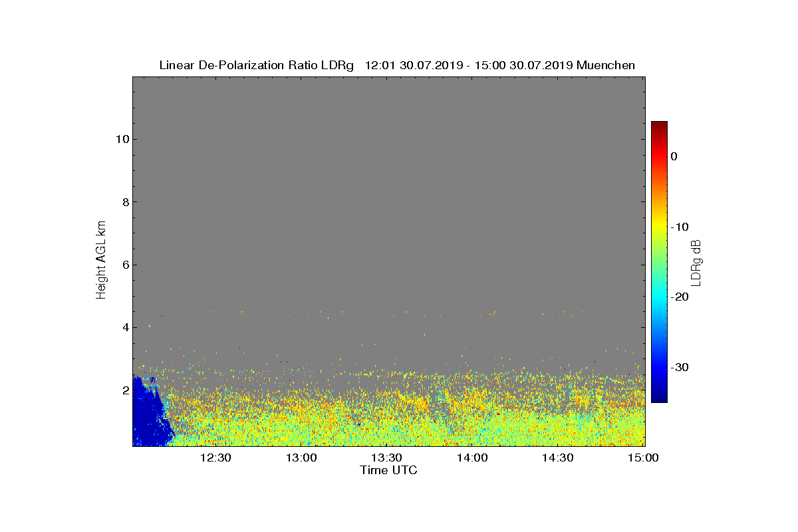Click the colorbar value 0
This screenshot has width=798, height=532.
point(674,156)
